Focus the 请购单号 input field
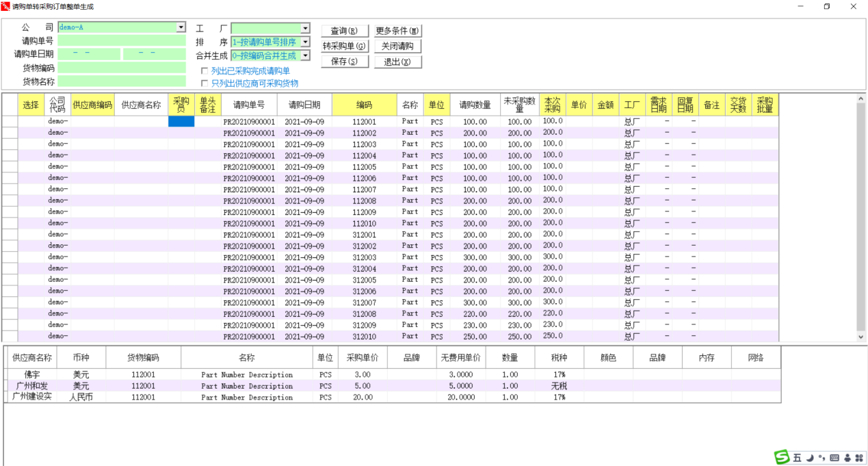This screenshot has width=868, height=466. tap(122, 41)
